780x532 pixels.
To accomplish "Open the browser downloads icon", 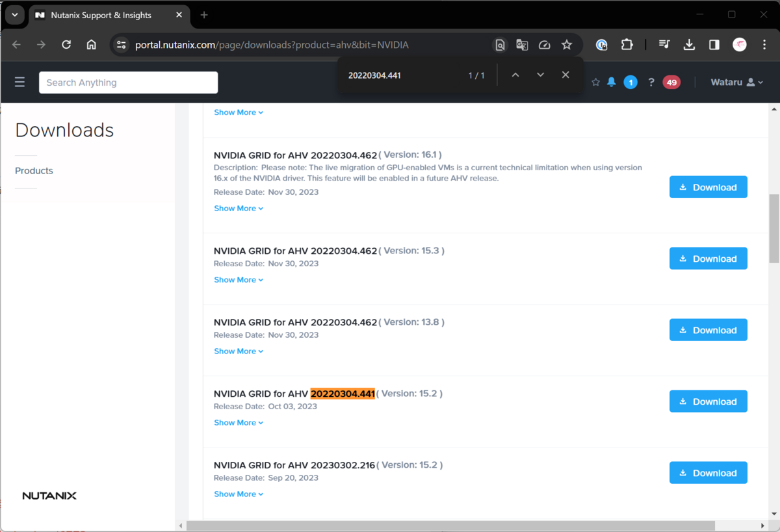I will [x=689, y=45].
